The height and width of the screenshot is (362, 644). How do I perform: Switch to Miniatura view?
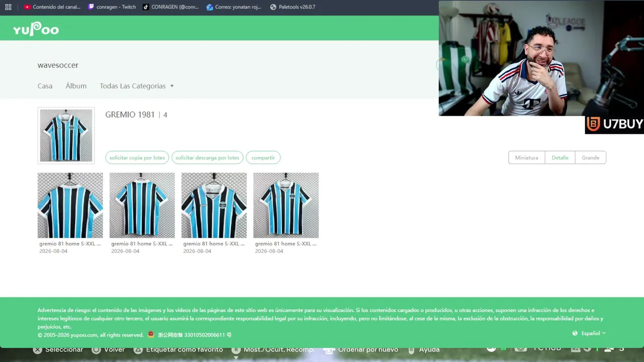click(527, 157)
